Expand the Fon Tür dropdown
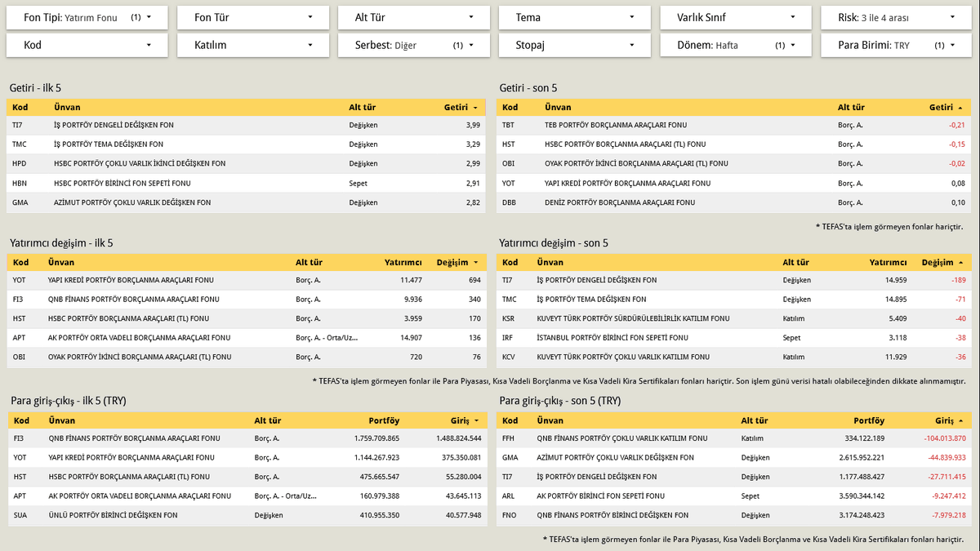 point(252,17)
